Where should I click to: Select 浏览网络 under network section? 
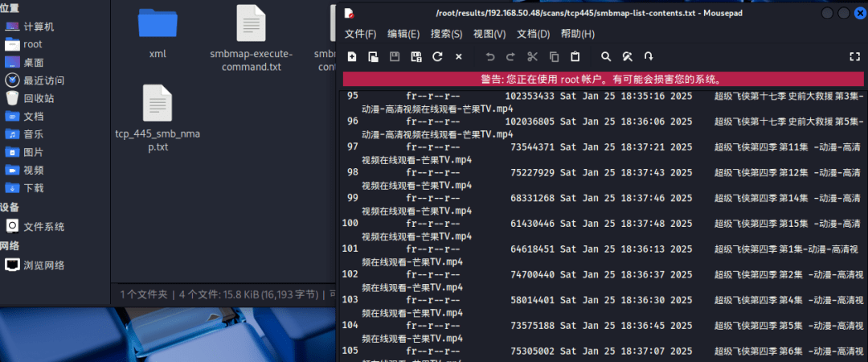(x=43, y=265)
